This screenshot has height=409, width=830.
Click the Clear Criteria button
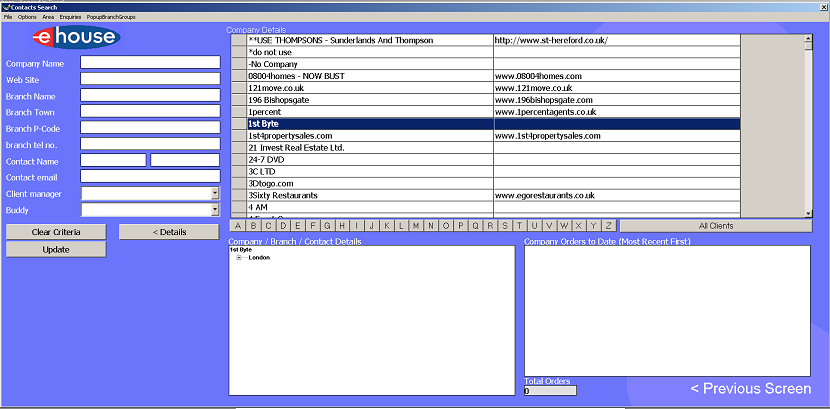(x=56, y=232)
